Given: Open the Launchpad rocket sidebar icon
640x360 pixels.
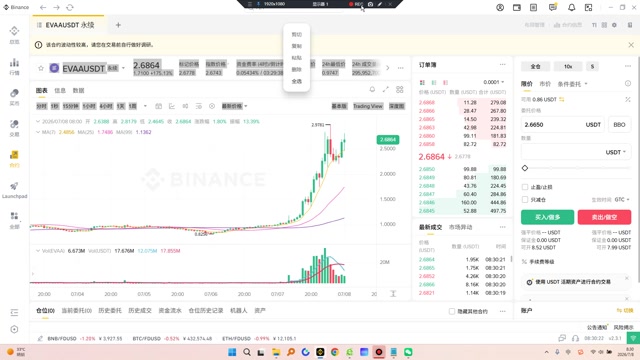Looking at the screenshot, I should tap(14, 186).
